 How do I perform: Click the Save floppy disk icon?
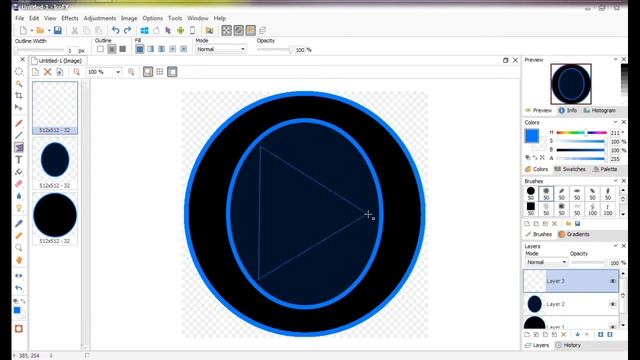pos(58,30)
